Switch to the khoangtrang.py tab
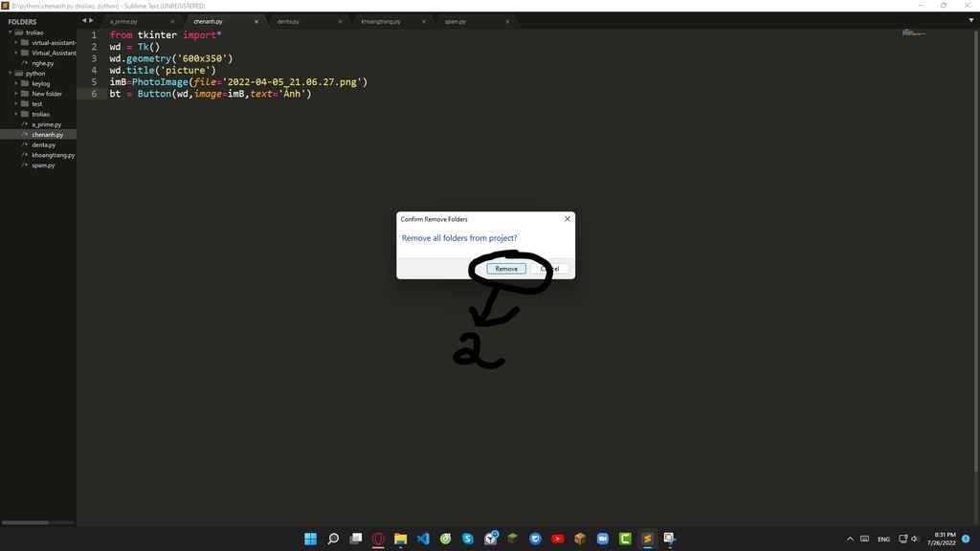This screenshot has height=551, width=980. pos(381,21)
